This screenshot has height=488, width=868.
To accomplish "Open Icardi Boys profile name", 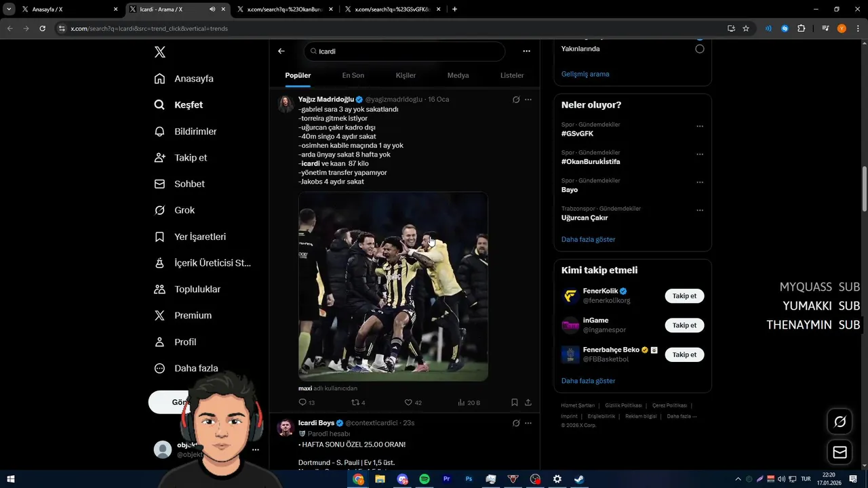I will point(316,423).
